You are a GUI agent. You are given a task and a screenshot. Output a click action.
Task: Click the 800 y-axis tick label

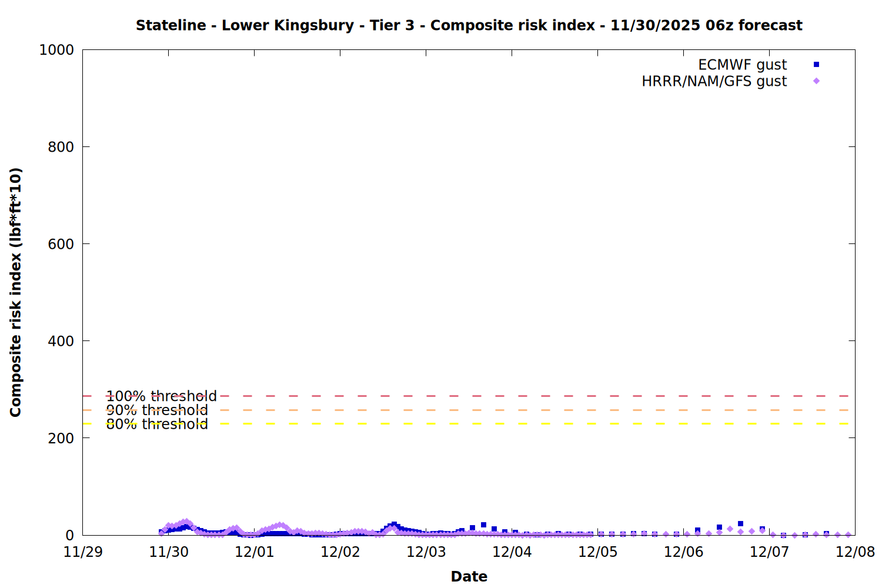(61, 147)
